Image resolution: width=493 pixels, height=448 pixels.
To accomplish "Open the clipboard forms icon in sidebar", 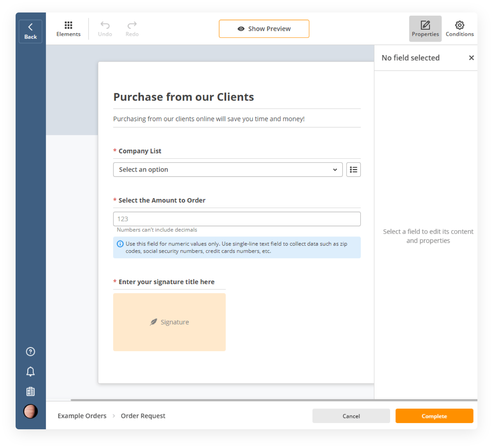I will pyautogui.click(x=30, y=391).
